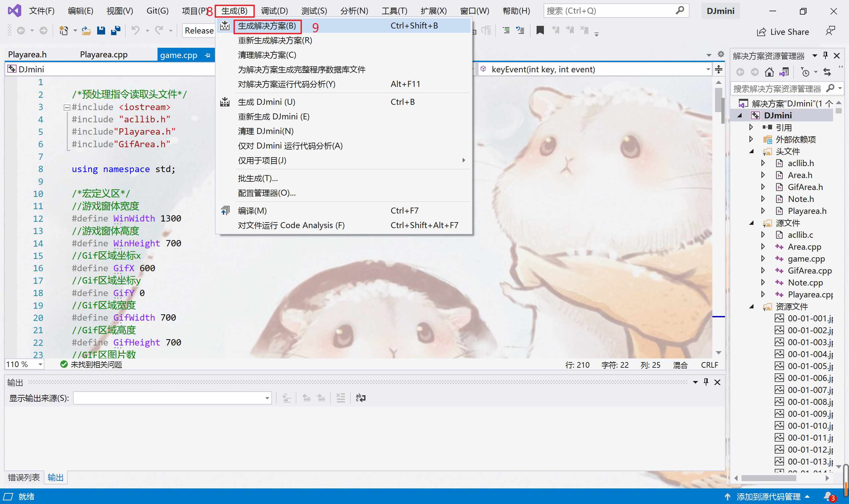This screenshot has height=504, width=849.
Task: Click editor tab settings gear icon
Action: tap(721, 54)
